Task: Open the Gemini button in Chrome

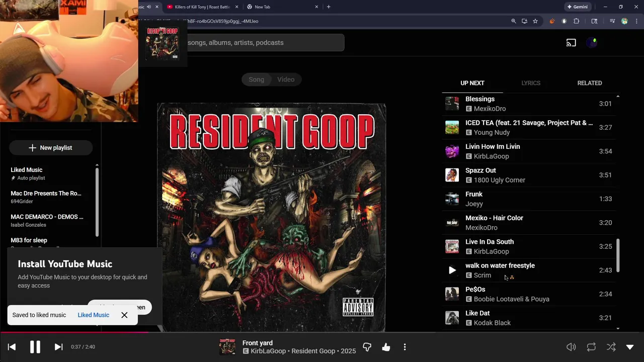Action: (577, 7)
